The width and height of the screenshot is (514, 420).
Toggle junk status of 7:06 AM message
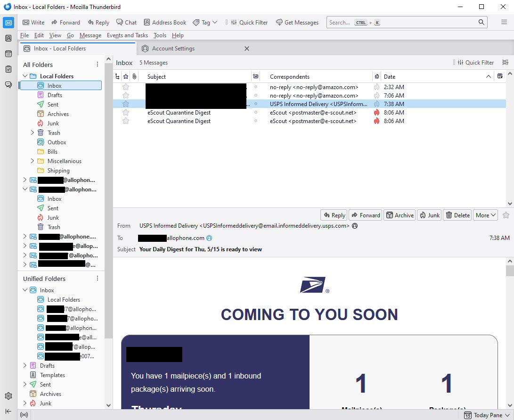coord(376,95)
